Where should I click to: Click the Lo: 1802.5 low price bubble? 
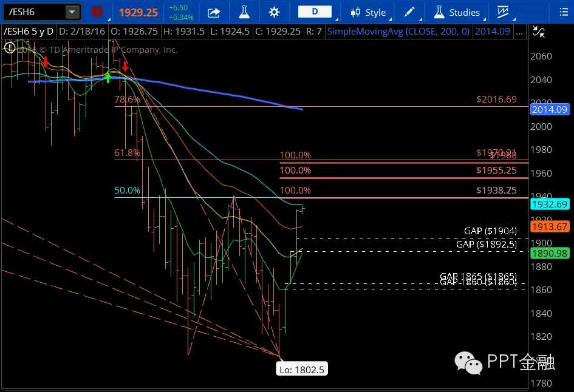click(302, 368)
